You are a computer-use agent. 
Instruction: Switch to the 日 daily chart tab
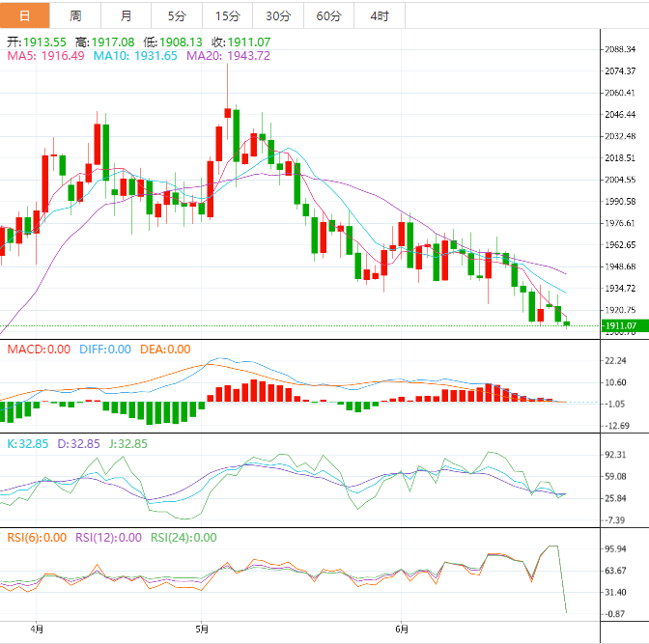pos(25,15)
